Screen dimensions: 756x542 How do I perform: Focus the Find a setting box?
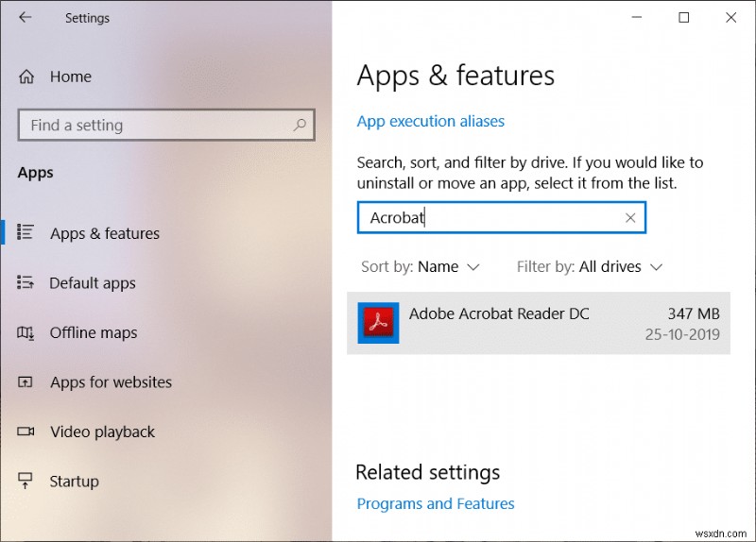pyautogui.click(x=166, y=126)
